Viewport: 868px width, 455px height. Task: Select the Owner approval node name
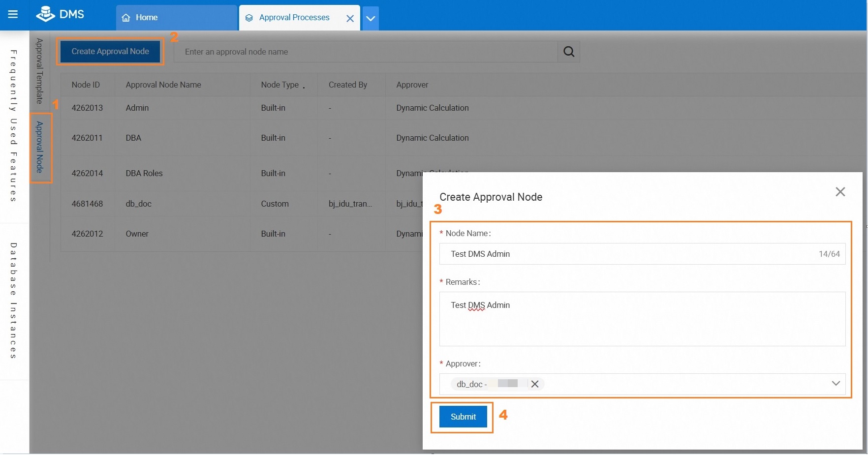click(x=137, y=234)
